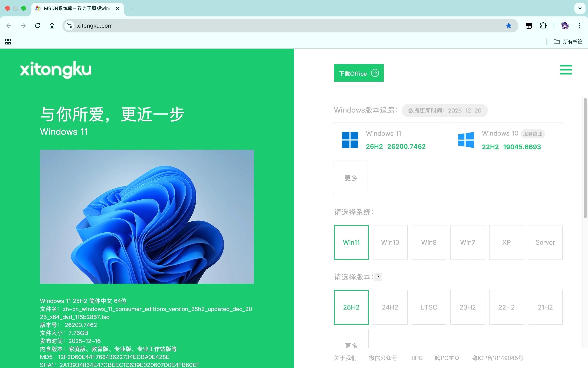Open site information icon in address bar

[69, 26]
